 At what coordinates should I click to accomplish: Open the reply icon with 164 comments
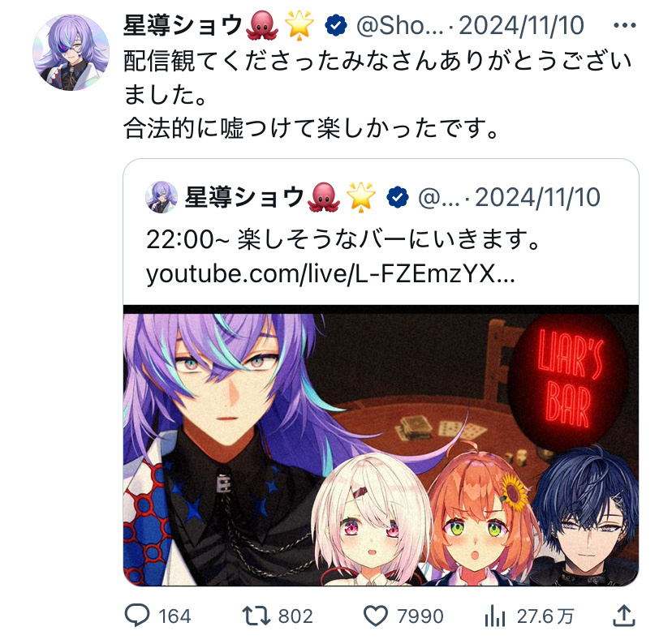(137, 616)
